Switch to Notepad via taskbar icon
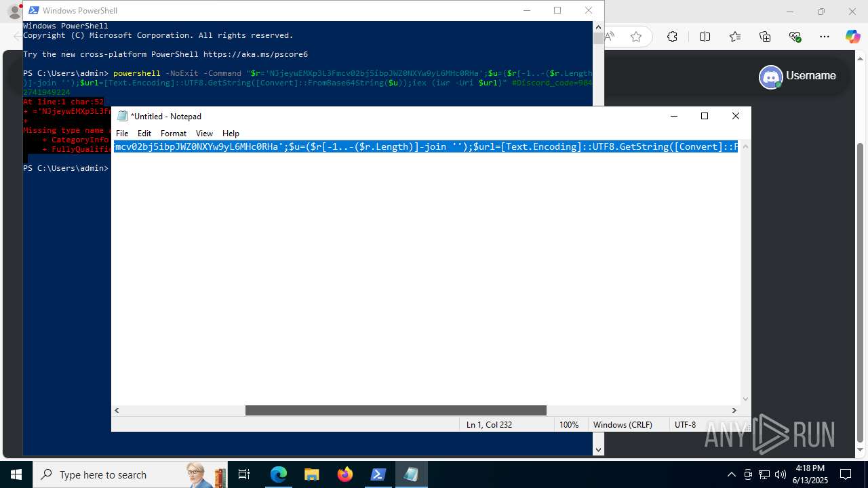 [412, 474]
